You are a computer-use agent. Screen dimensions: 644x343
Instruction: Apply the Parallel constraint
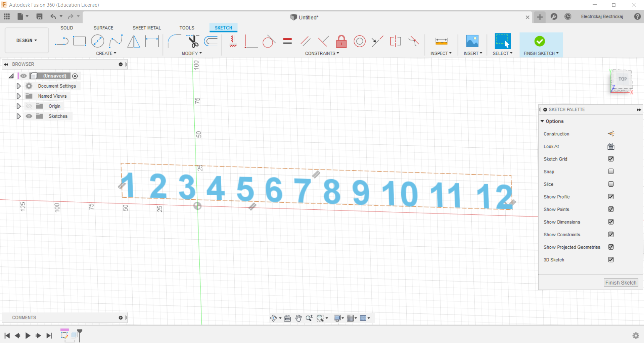click(x=305, y=41)
